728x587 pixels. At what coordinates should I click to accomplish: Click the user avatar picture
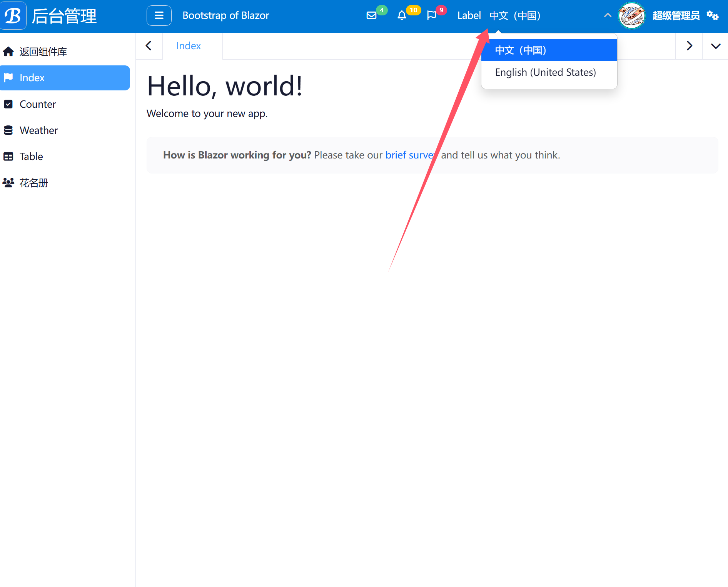(631, 16)
